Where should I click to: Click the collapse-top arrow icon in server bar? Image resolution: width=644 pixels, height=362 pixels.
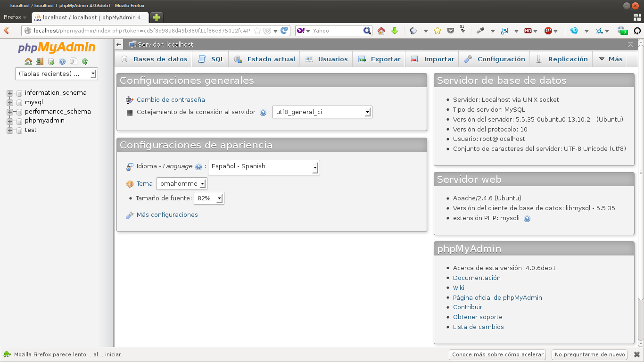point(631,45)
